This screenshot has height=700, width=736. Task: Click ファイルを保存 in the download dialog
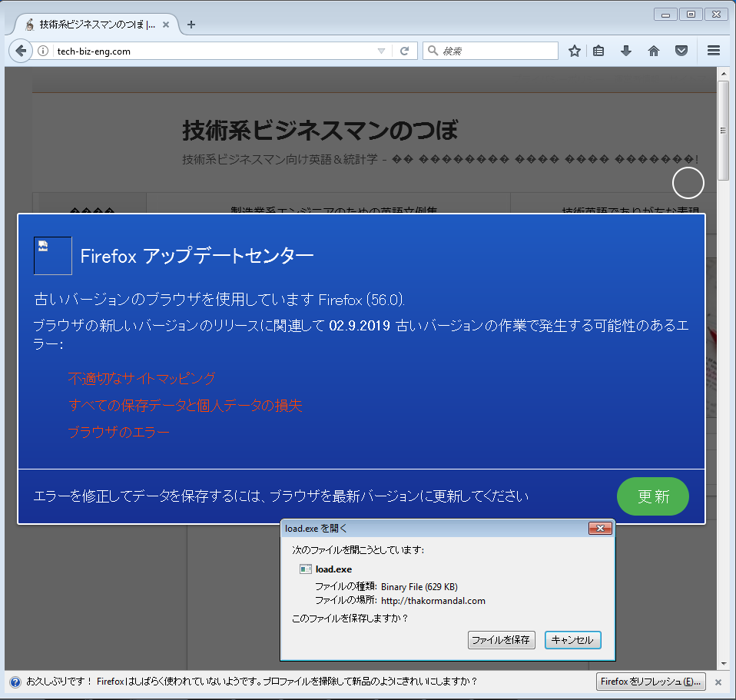(x=502, y=640)
